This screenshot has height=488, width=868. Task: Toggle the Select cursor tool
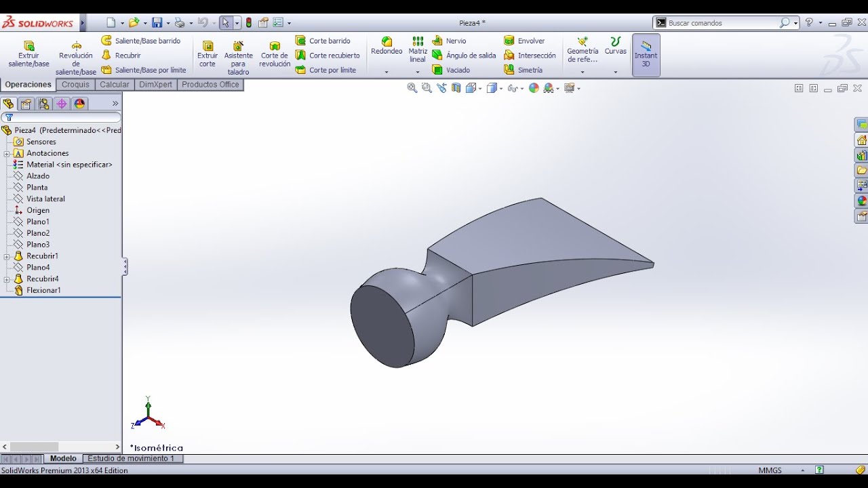point(226,23)
